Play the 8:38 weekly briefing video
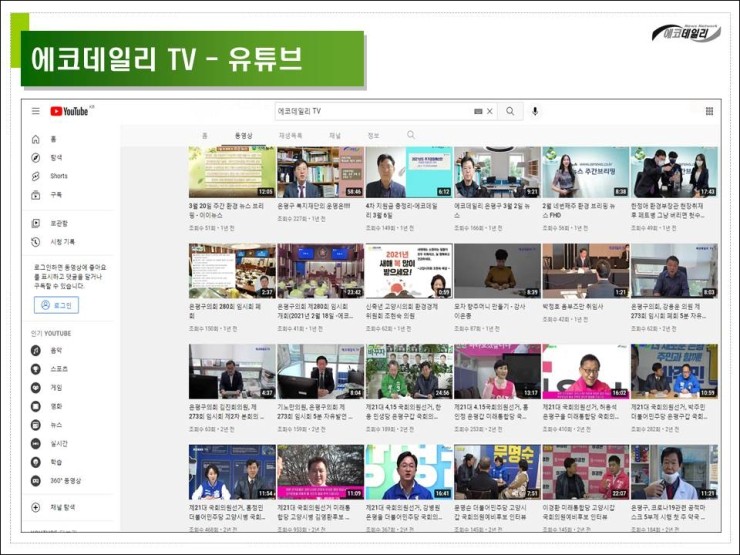This screenshot has height=555, width=740. click(586, 172)
